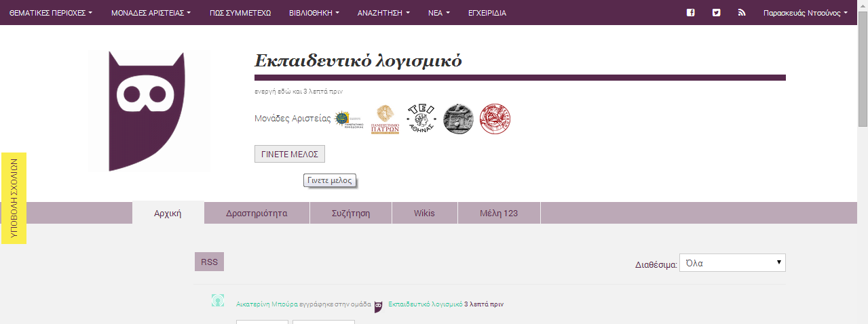
Task: Open the ΠΩΣ ΣΥΜΜΕΤΕΧΩ page
Action: (x=240, y=13)
